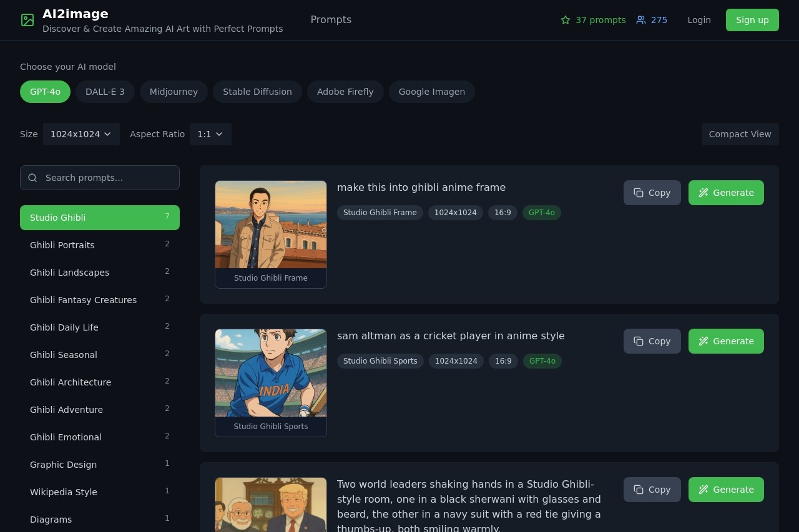Screen dimensions: 799x532
Task: Click the users icon beside 275
Action: coord(641,20)
